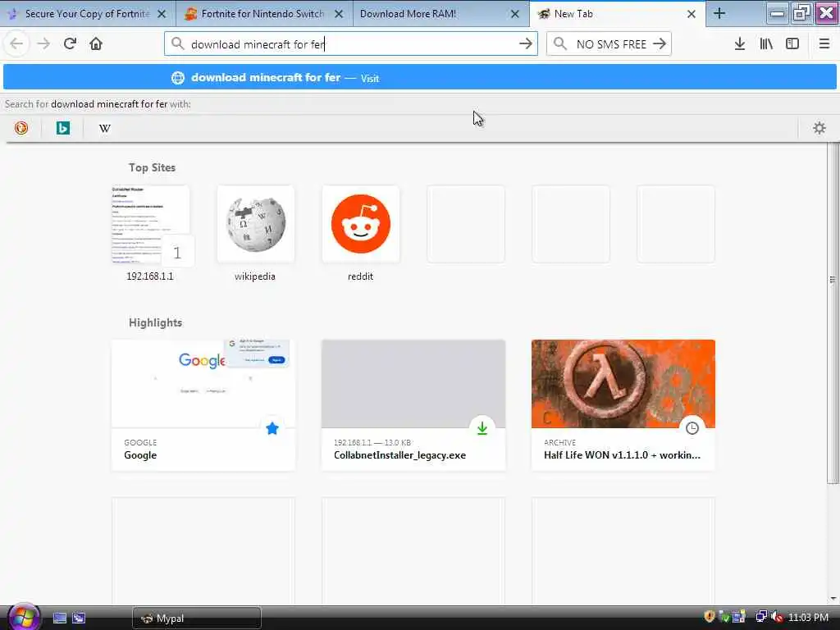
Task: Open the hamburger menu
Action: [x=824, y=43]
